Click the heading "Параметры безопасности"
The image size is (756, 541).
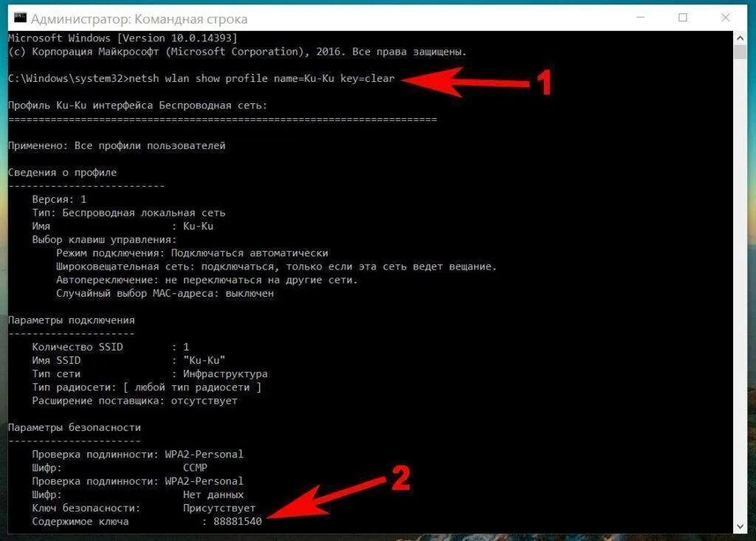(x=75, y=427)
